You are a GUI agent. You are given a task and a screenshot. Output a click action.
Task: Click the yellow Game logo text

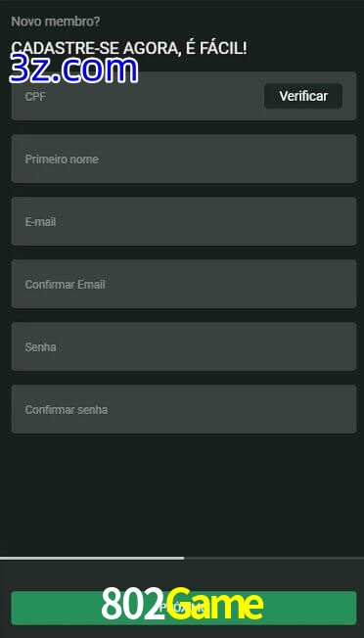tap(214, 604)
